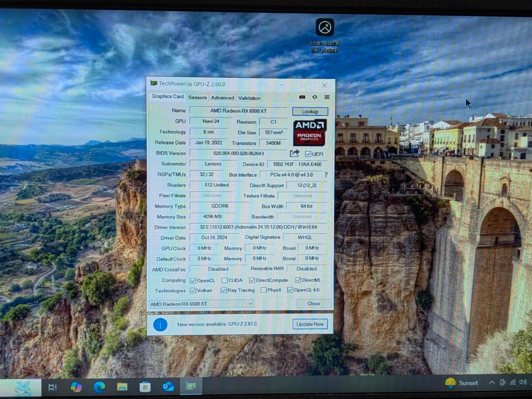The height and width of the screenshot is (399, 532).
Task: Open Microsoft Edge from the taskbar
Action: click(99, 387)
